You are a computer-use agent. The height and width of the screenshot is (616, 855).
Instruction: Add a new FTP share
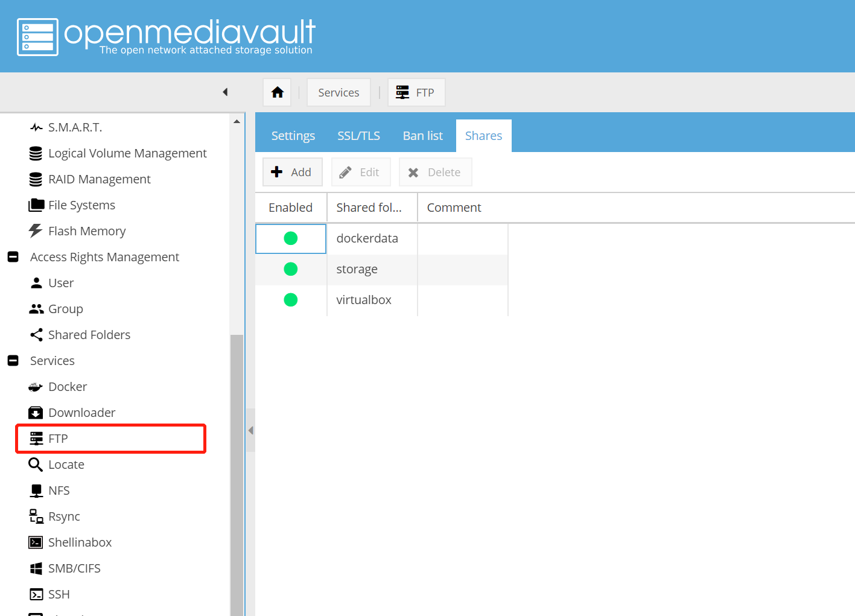coord(293,172)
